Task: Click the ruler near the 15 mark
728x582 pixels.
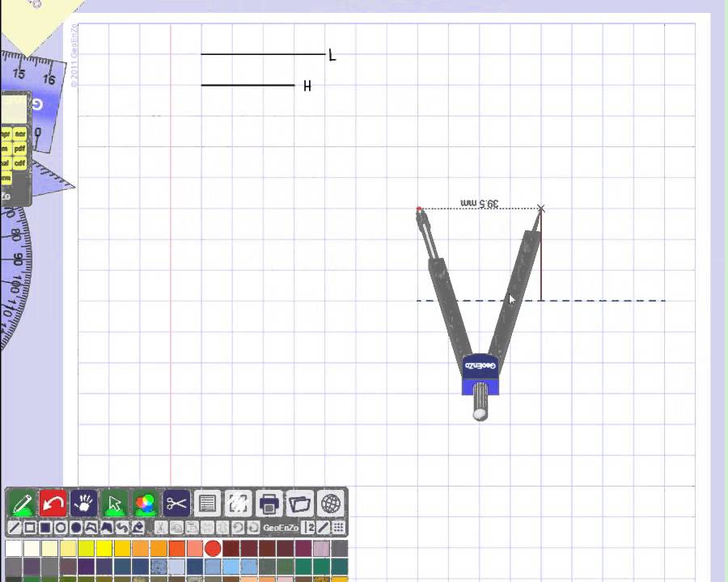Action: (19, 74)
